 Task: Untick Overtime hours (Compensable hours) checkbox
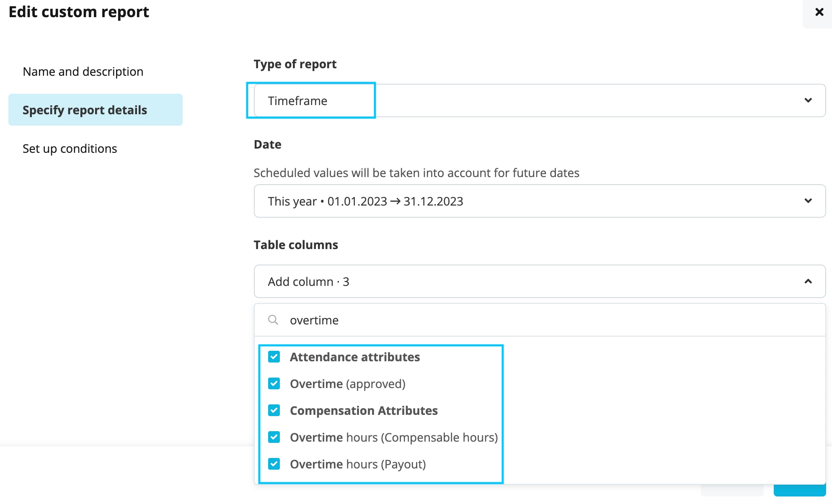click(274, 437)
